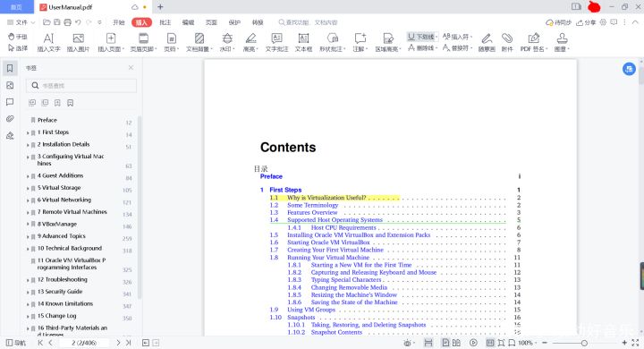Move the zoom slider handle in the status bar
Viewport: 644px width, 349px height.
pyautogui.click(x=584, y=343)
